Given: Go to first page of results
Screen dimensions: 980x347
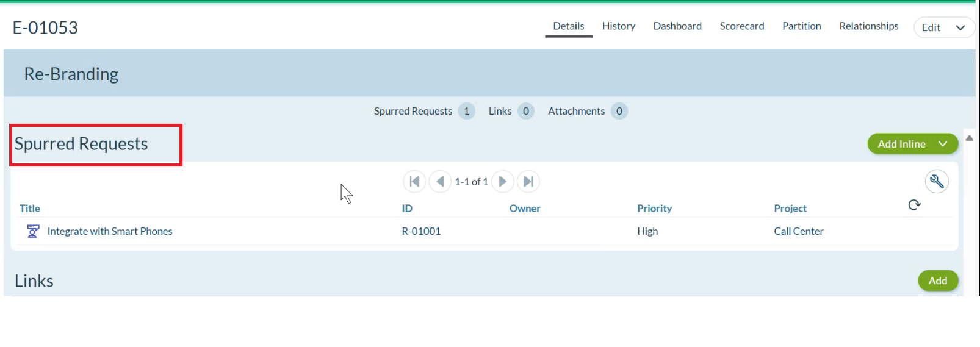Looking at the screenshot, I should point(414,182).
